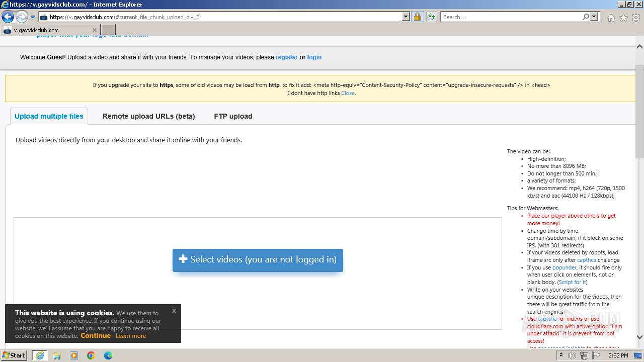Click Select videos upload button
This screenshot has width=644, height=362.
click(x=258, y=260)
